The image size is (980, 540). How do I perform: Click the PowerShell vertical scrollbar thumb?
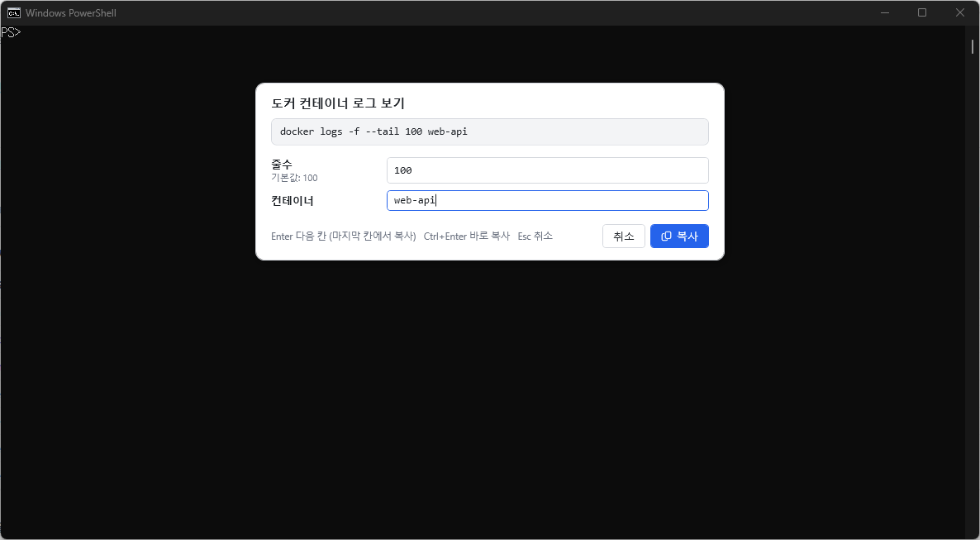(x=973, y=47)
